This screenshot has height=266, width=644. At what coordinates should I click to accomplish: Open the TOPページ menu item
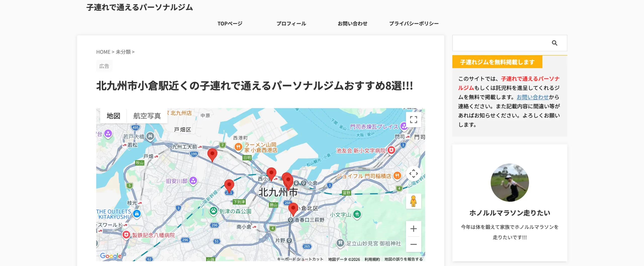(x=230, y=24)
